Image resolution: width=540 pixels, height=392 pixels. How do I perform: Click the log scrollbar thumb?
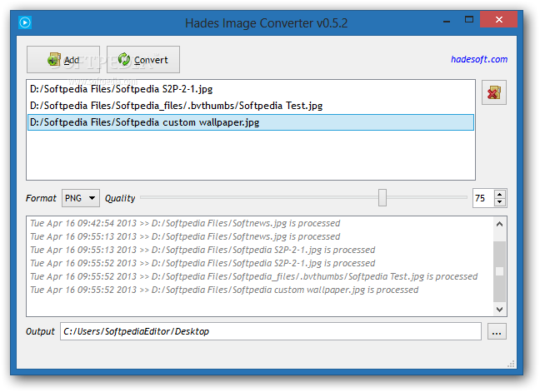500,271
